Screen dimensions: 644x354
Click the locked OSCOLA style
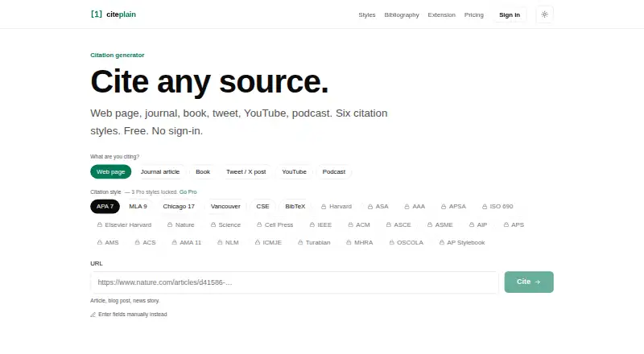tap(407, 243)
